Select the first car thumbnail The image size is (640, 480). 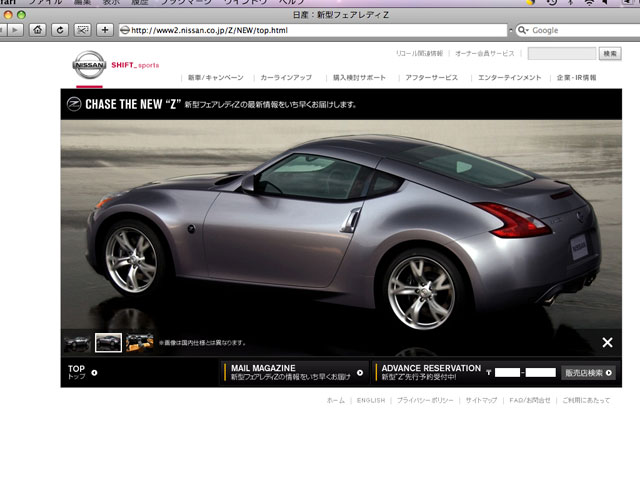pyautogui.click(x=77, y=342)
